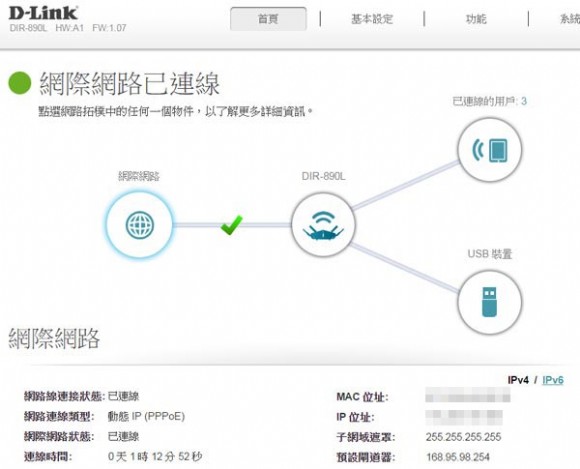
Task: Click the 網路線連接狀態 已連線 value
Action: (123, 397)
